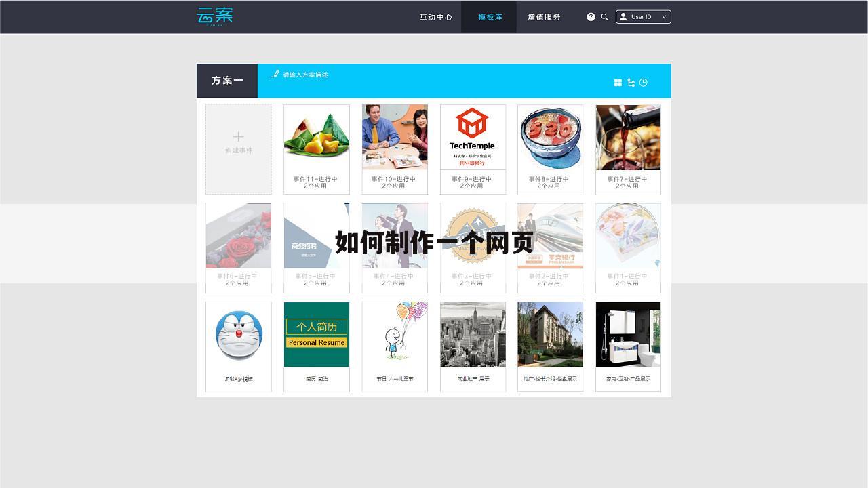Click the history clock icon
868x488 pixels.
643,82
